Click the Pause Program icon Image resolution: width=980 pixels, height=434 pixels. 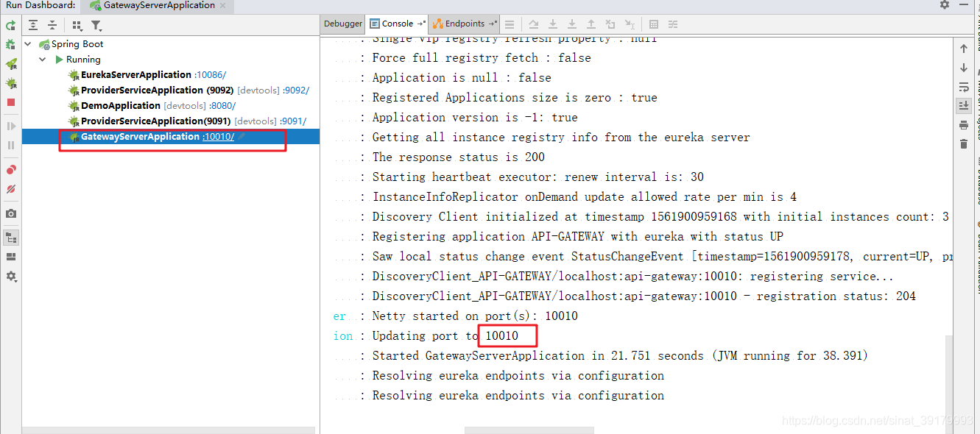[x=10, y=145]
